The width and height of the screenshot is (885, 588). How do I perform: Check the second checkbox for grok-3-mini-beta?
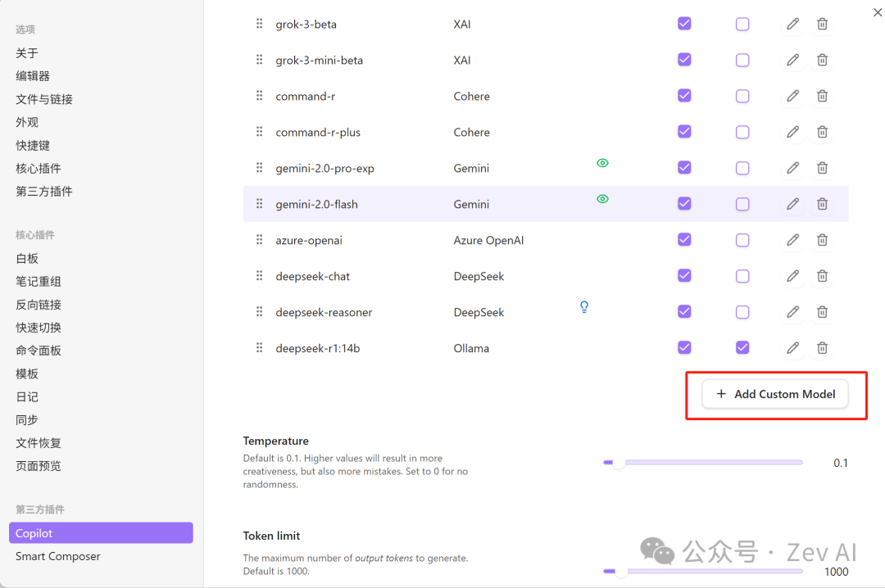pos(742,60)
